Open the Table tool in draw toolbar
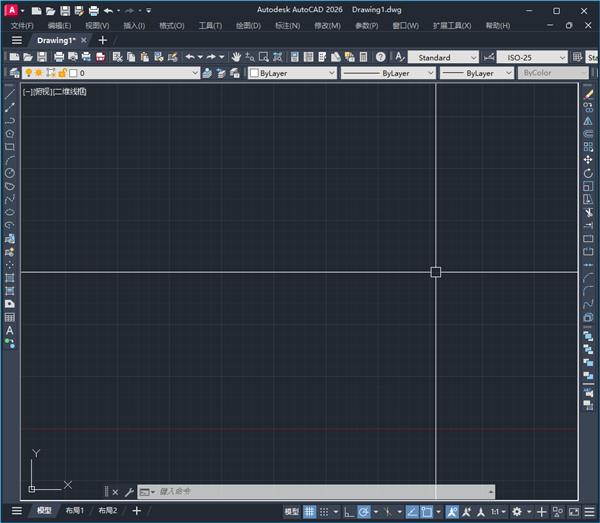Image resolution: width=600 pixels, height=523 pixels. (10, 317)
